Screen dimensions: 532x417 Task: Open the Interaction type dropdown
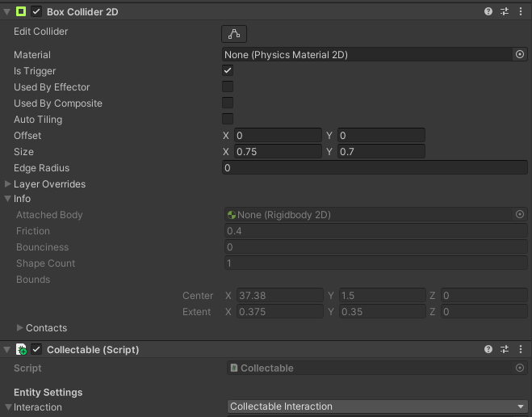tap(376, 406)
